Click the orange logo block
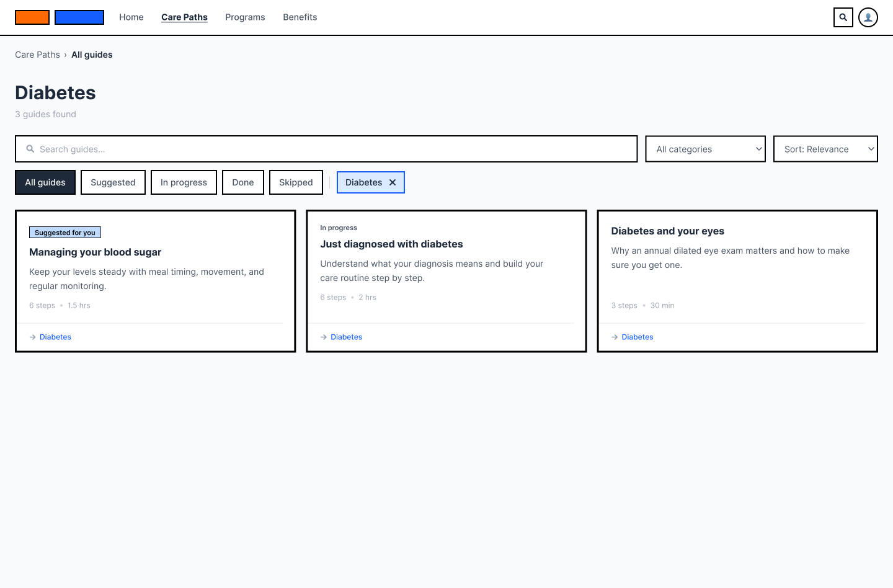Image resolution: width=893 pixels, height=588 pixels. (32, 17)
